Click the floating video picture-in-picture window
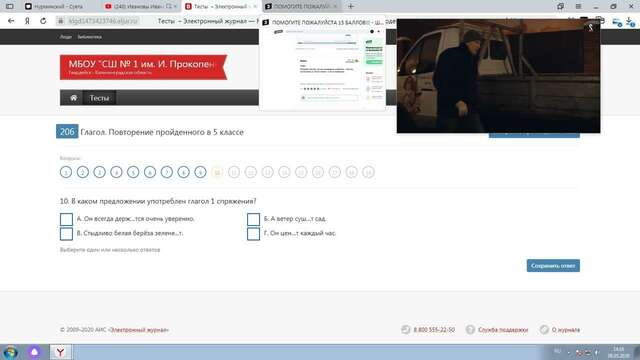Image resolution: width=640 pixels, height=360 pixels. click(x=498, y=76)
